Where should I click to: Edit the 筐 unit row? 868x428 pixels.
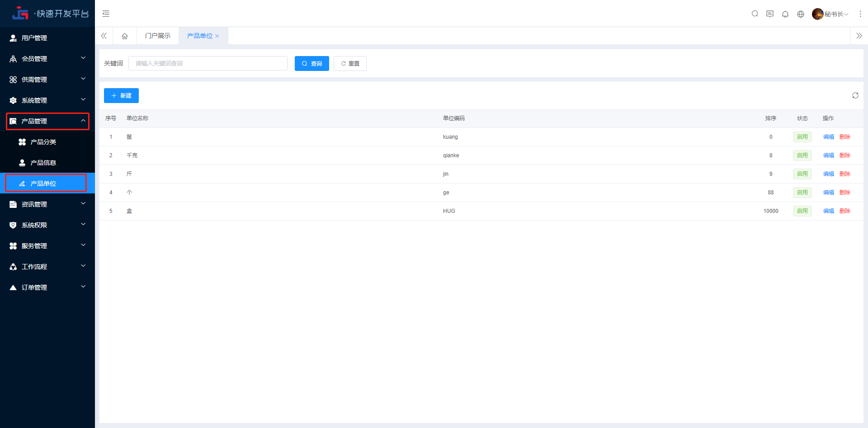click(x=829, y=137)
